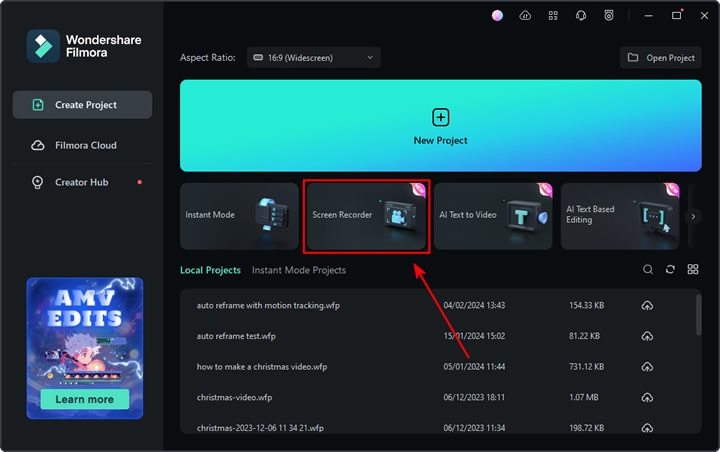Open Filmora Cloud in sidebar
The image size is (720, 452).
pos(82,145)
